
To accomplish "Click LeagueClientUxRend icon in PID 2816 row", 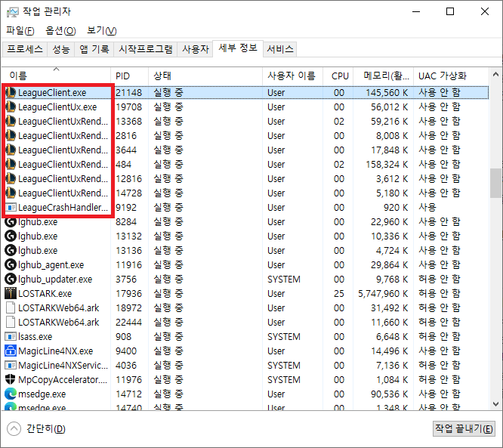I will [x=11, y=135].
